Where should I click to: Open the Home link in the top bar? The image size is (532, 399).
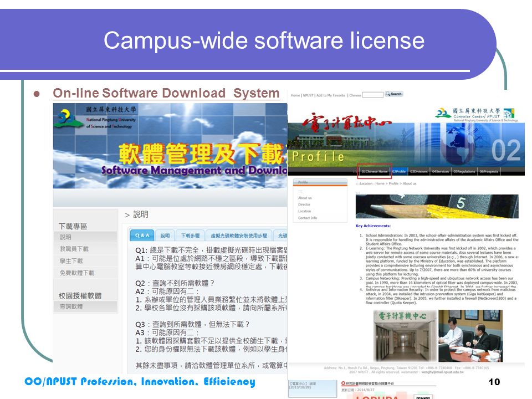(295, 95)
